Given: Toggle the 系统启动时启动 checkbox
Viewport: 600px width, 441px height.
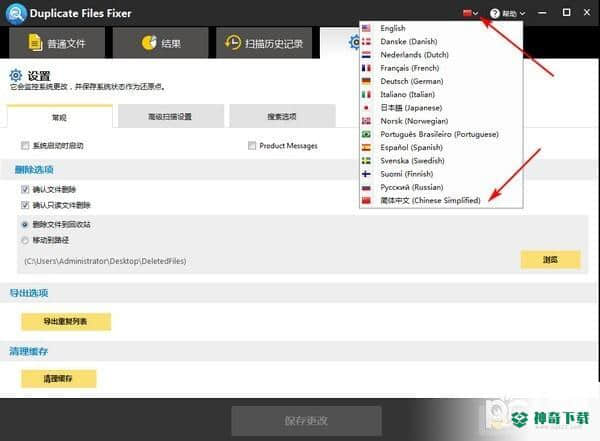Looking at the screenshot, I should (25, 145).
